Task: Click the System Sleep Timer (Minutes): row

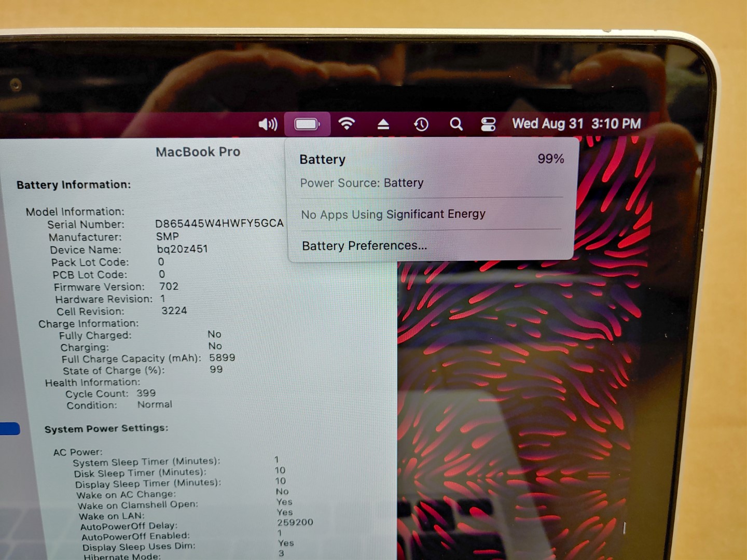Action: [176, 461]
